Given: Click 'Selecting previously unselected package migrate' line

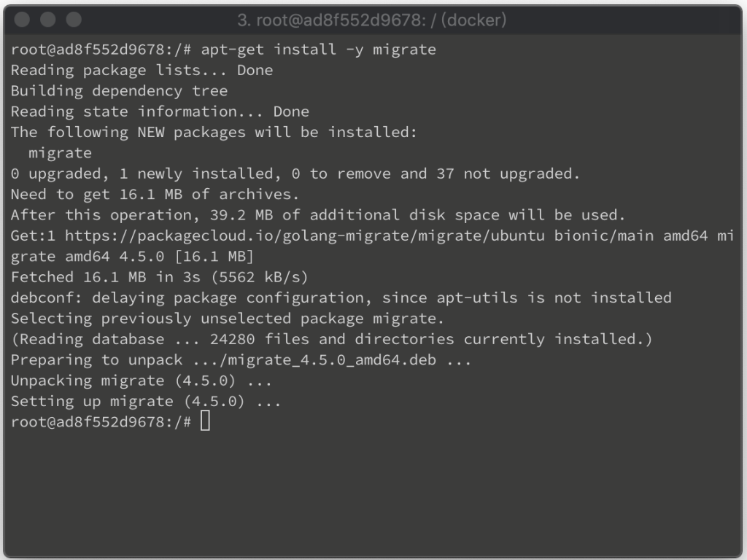Looking at the screenshot, I should pos(228,319).
